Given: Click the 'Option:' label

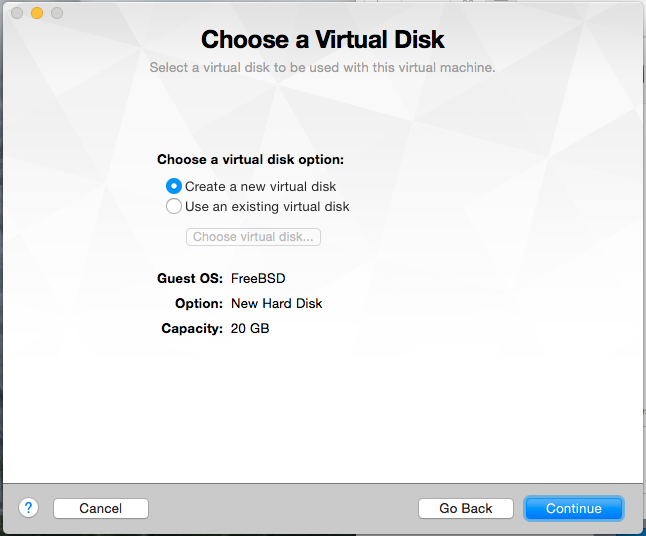Looking at the screenshot, I should coord(198,303).
